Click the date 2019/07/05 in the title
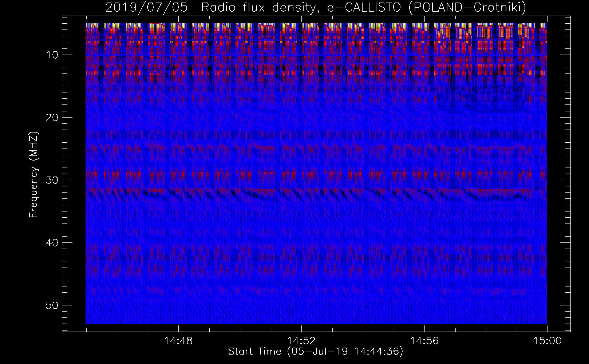The image size is (589, 364). [x=146, y=7]
